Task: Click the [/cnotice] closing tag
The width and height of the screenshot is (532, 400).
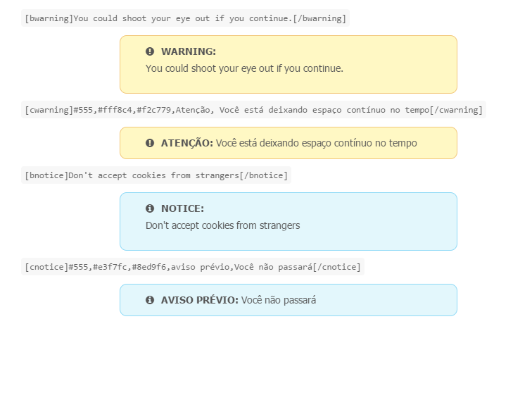Action: (336, 267)
